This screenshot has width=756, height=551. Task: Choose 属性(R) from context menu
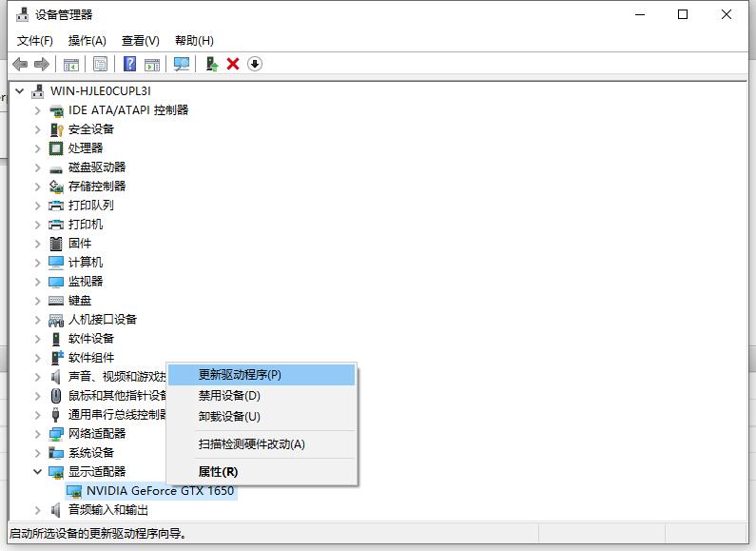click(262, 472)
